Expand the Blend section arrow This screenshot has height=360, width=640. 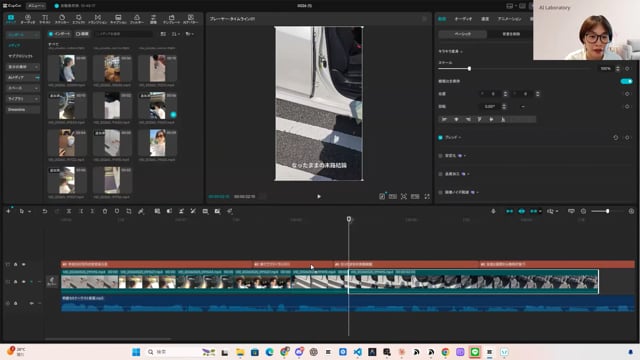tap(460, 138)
